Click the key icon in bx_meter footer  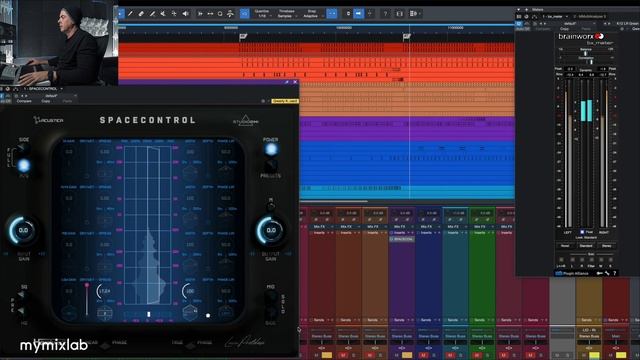click(x=600, y=273)
